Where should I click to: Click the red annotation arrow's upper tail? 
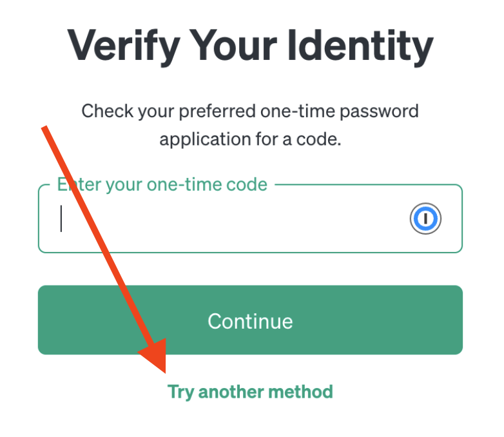pyautogui.click(x=45, y=128)
